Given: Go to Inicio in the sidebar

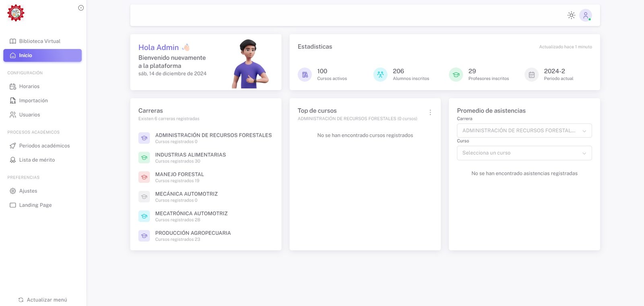Looking at the screenshot, I should [43, 55].
